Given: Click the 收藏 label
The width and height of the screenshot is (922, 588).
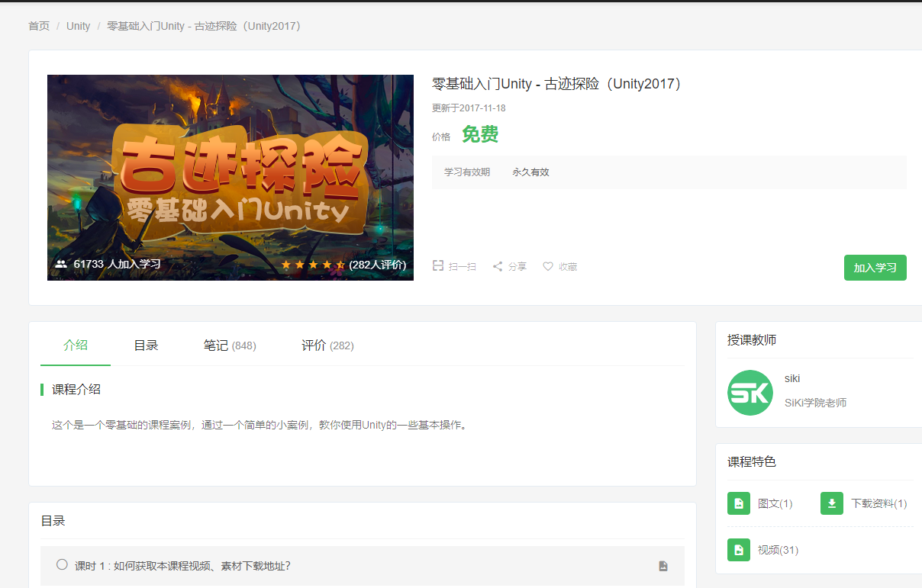Looking at the screenshot, I should [568, 267].
